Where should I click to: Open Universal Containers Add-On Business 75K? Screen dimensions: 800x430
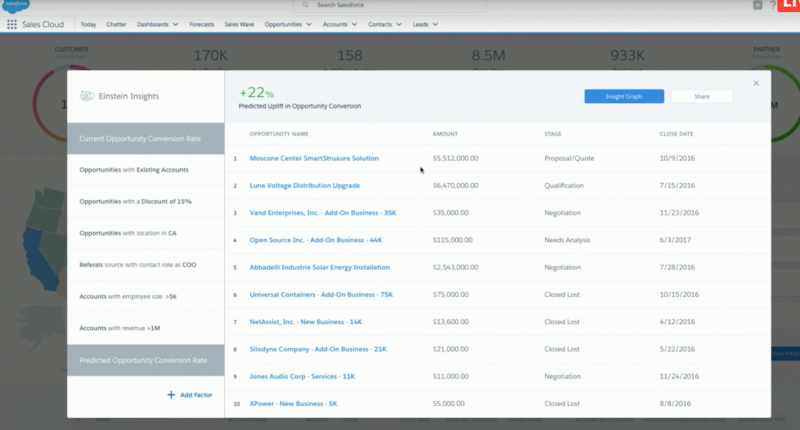pyautogui.click(x=321, y=294)
